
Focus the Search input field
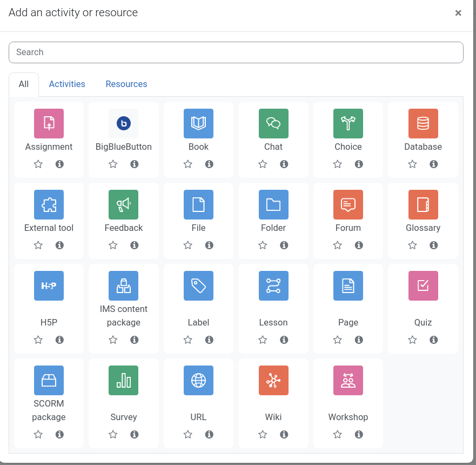pos(236,52)
